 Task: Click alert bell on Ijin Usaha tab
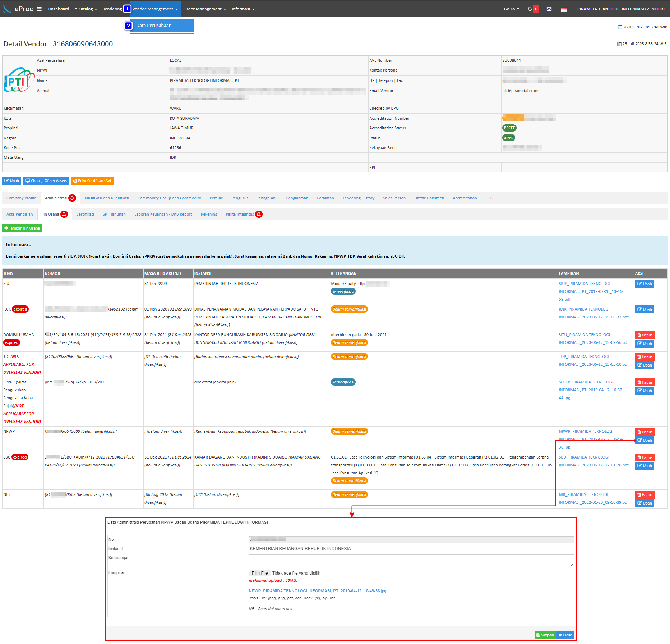[x=64, y=214]
